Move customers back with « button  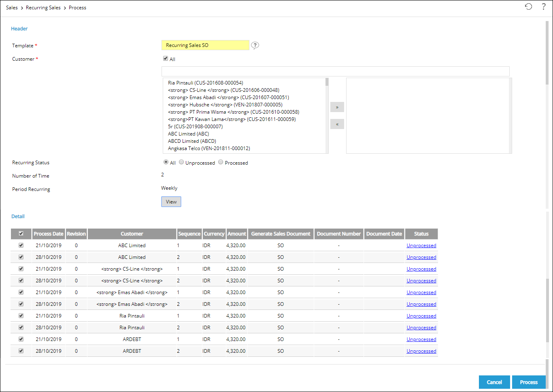(x=337, y=124)
